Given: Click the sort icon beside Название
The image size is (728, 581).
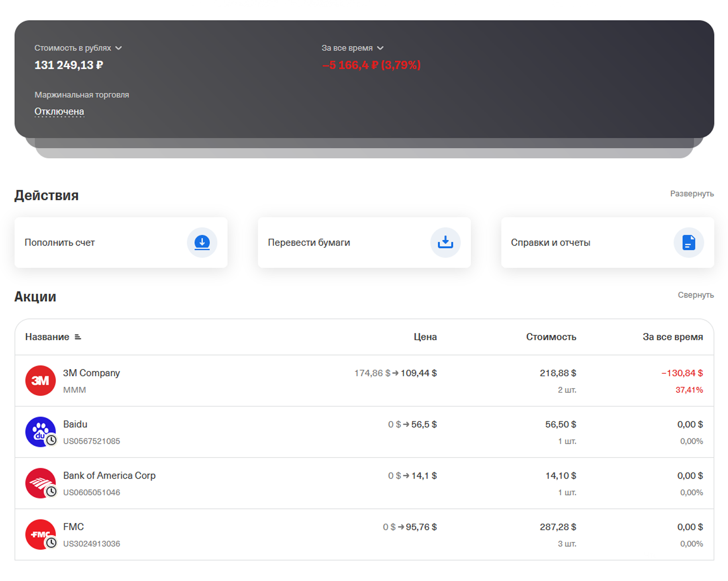Looking at the screenshot, I should tap(78, 337).
